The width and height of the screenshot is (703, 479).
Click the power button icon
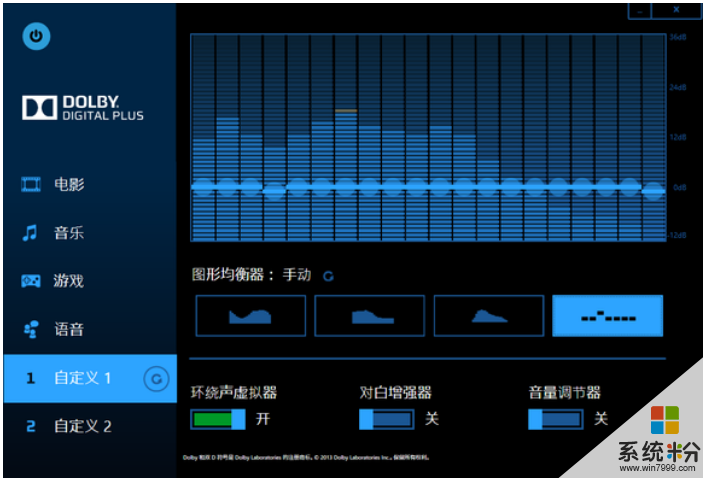36,36
